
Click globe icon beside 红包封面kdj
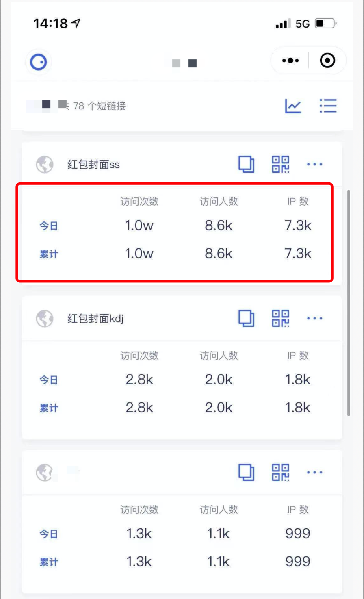click(x=45, y=319)
